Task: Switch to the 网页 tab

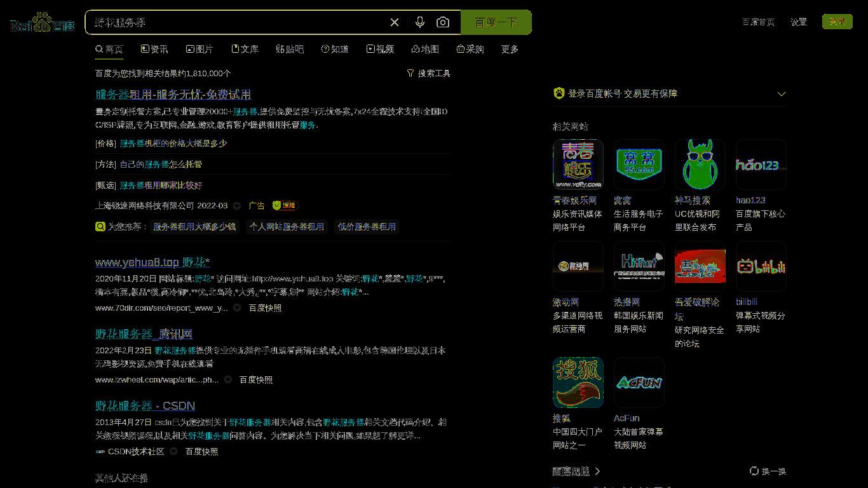Action: click(x=109, y=49)
